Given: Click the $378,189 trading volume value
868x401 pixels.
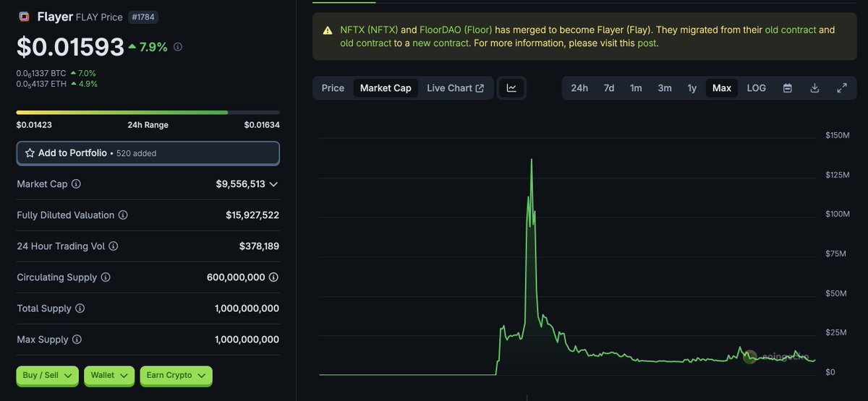Looking at the screenshot, I should 259,246.
